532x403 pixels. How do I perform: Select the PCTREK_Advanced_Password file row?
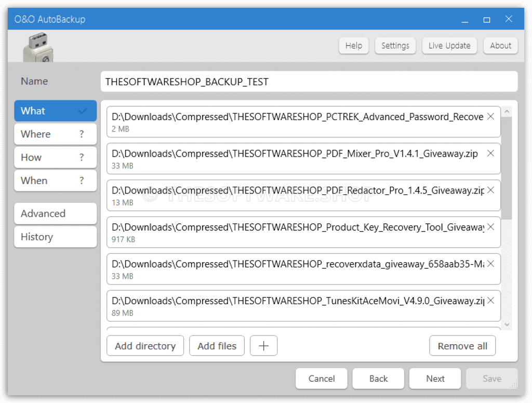(303, 122)
